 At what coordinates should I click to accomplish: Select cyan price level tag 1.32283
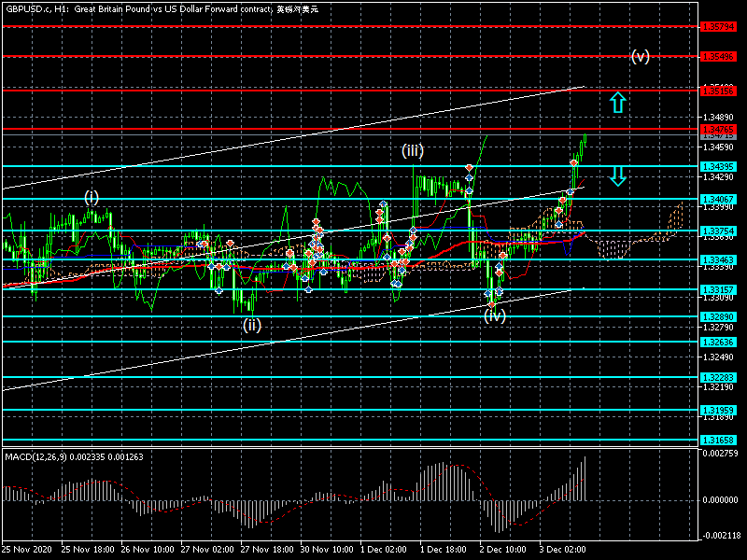[718, 377]
